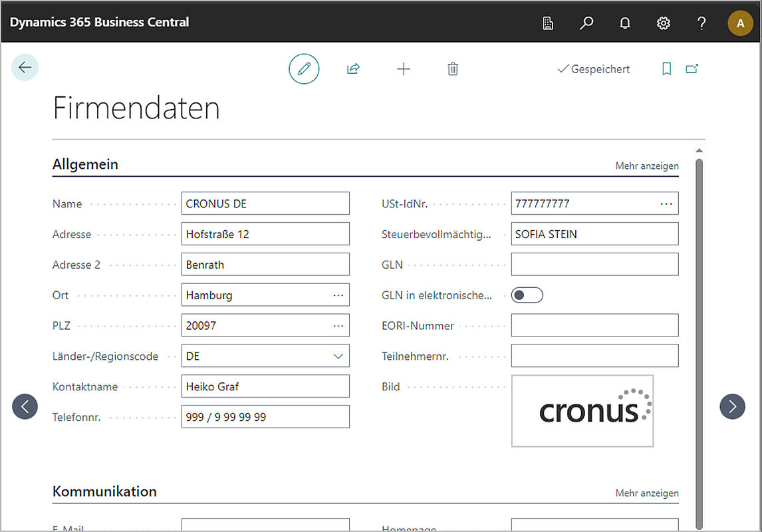Click the pencil edit icon

click(x=305, y=69)
